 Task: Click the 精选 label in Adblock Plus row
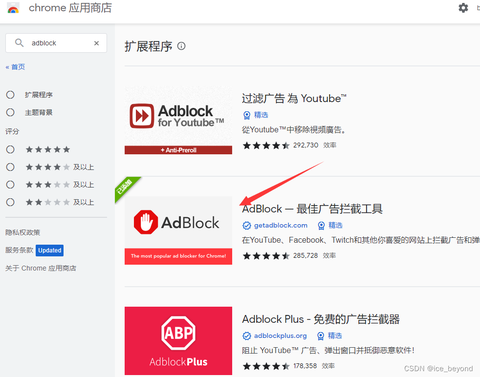[x=335, y=336]
